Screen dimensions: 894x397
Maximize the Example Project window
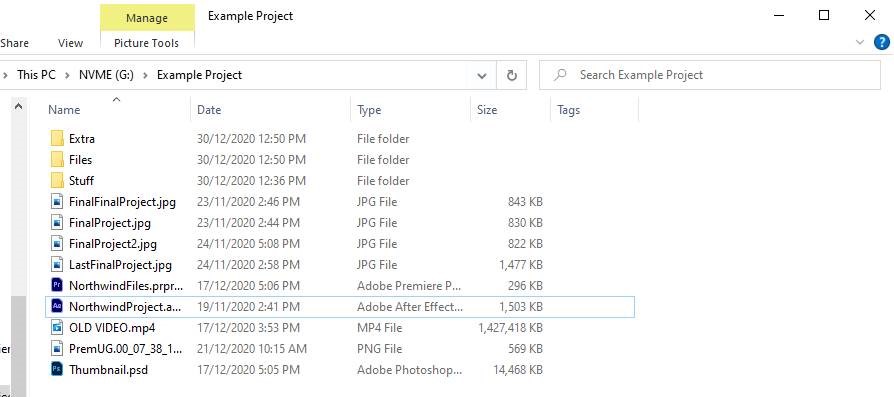tap(824, 15)
